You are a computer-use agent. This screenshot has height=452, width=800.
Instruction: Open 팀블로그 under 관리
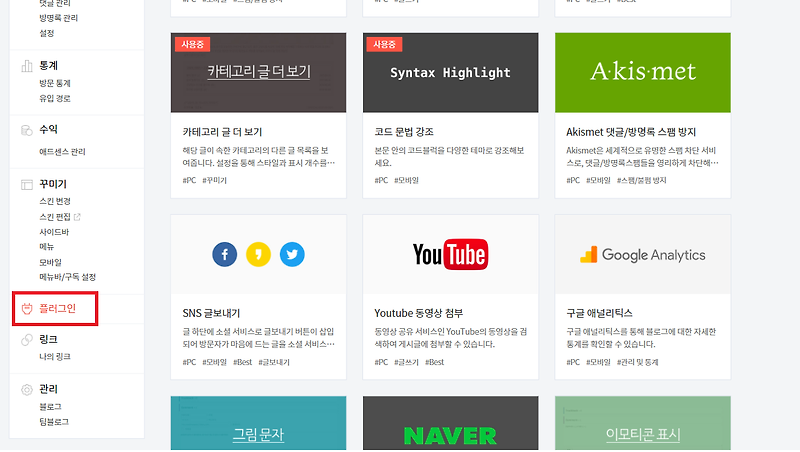pos(54,422)
